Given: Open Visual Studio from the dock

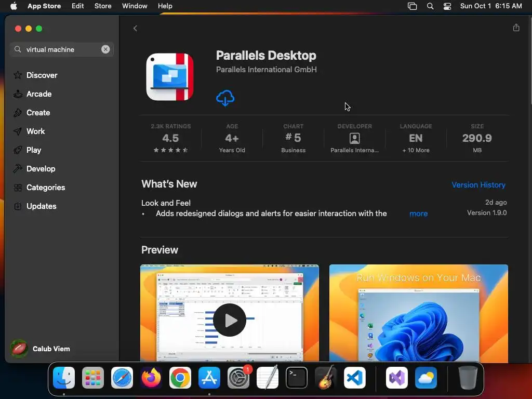Looking at the screenshot, I should (396, 378).
